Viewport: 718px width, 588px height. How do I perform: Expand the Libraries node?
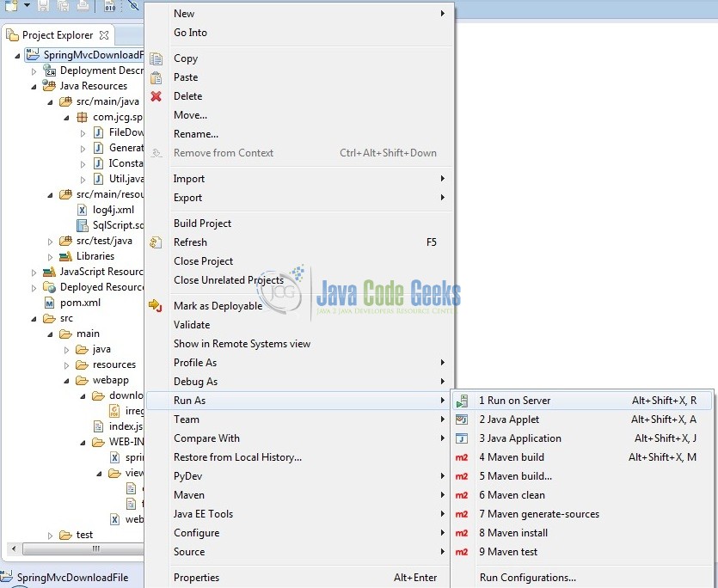coord(51,257)
